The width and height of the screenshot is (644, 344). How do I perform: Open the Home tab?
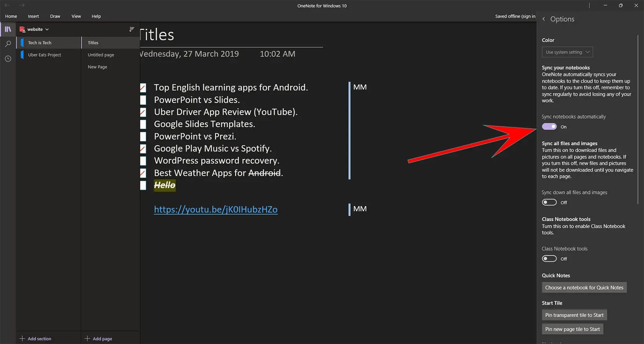click(11, 16)
